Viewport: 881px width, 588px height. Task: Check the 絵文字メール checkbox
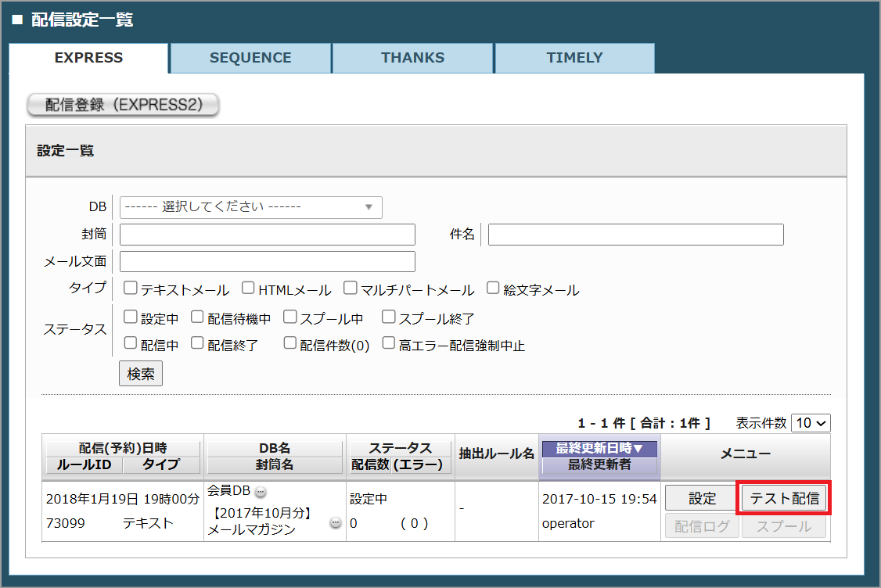tap(493, 289)
